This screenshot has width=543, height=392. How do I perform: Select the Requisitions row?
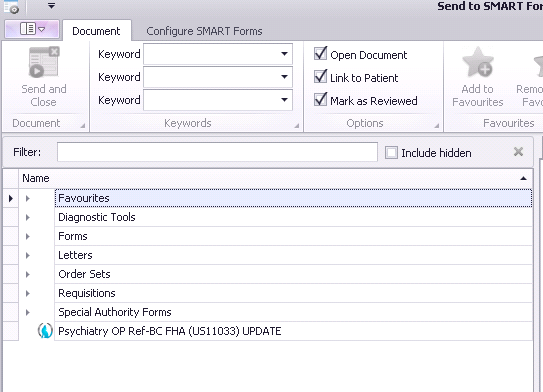click(293, 293)
